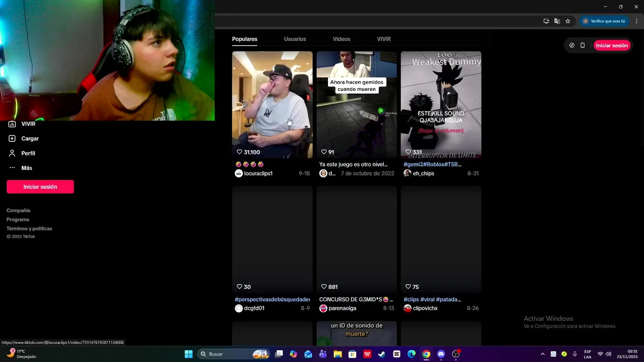644x362 pixels.
Task: Open Windows Start menu
Action: pyautogui.click(x=189, y=354)
